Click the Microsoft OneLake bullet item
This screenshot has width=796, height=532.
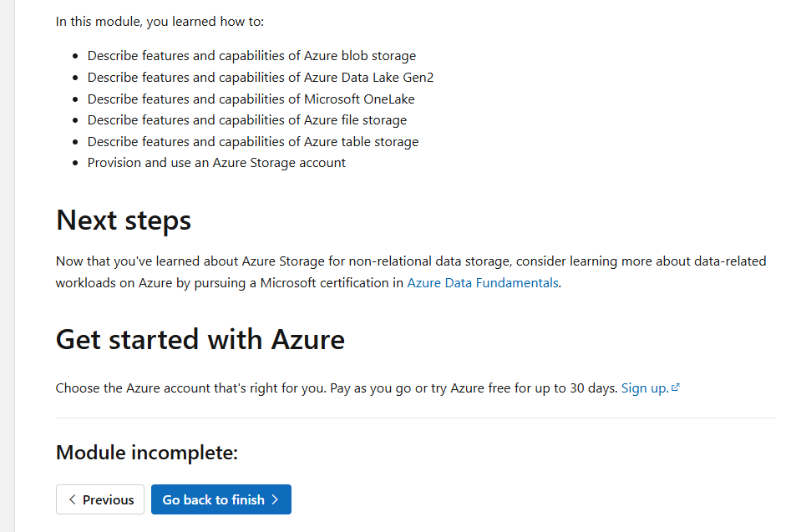(251, 99)
